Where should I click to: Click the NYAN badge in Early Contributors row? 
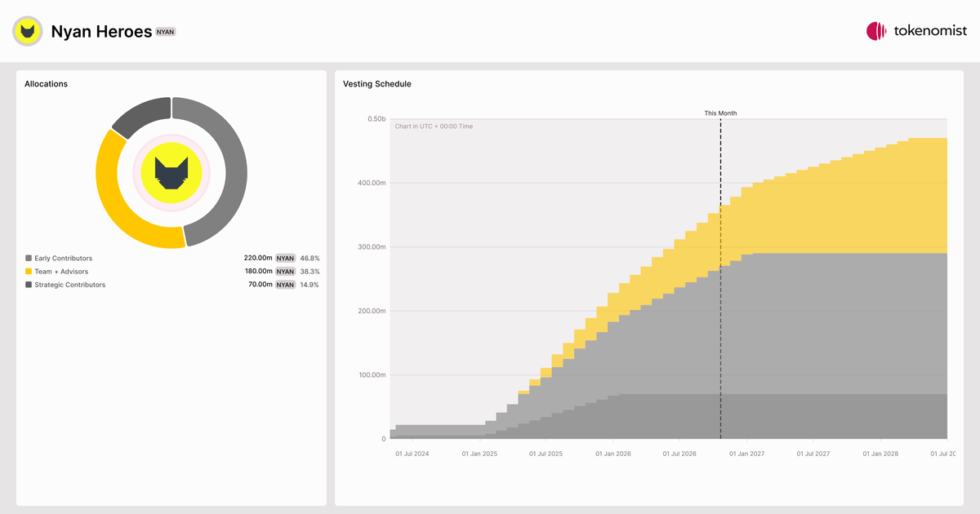point(285,258)
